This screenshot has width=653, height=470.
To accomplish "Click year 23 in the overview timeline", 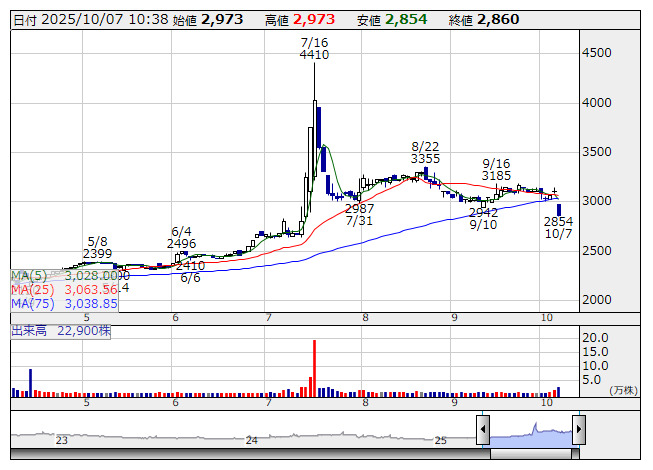I will [62, 440].
